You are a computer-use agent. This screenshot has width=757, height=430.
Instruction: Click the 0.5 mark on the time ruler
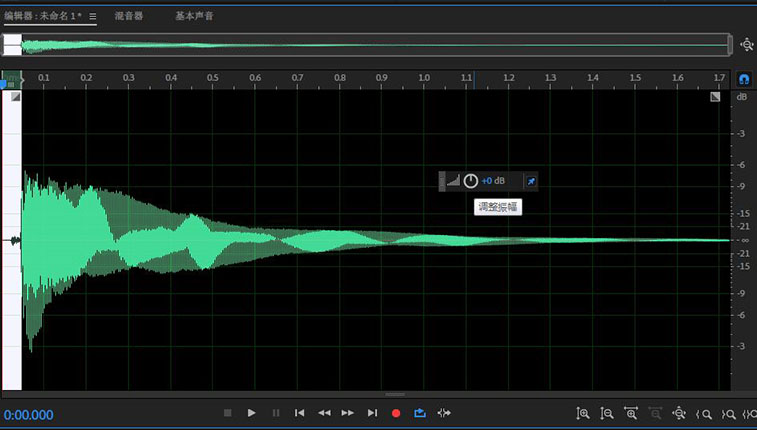(212, 78)
